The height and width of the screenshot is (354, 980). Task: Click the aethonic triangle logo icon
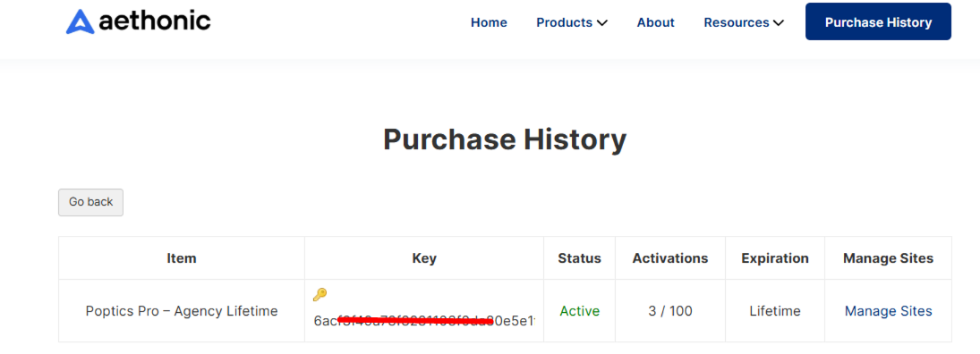pyautogui.click(x=80, y=21)
